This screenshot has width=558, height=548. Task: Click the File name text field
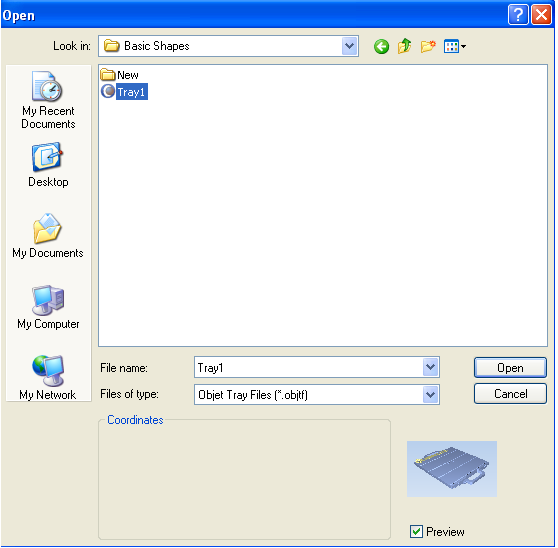[x=308, y=367]
